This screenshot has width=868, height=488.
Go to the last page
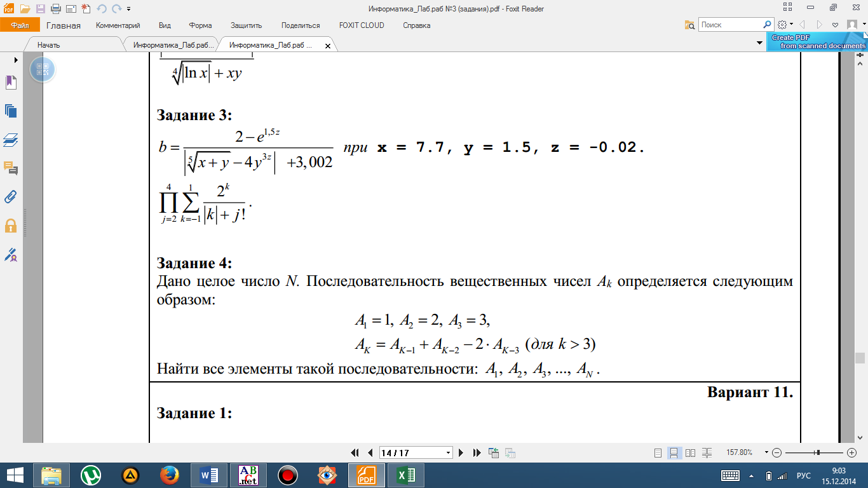point(477,452)
